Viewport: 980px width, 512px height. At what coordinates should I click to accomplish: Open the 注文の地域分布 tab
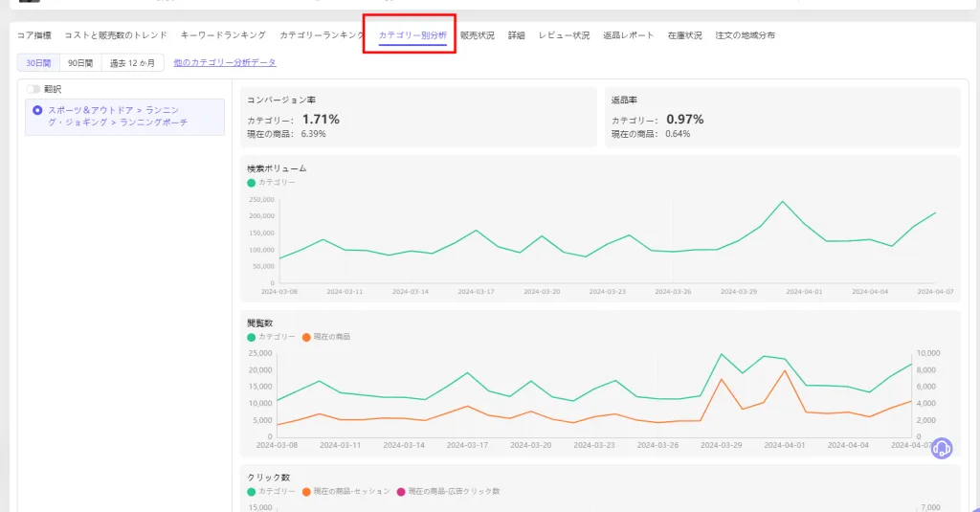pyautogui.click(x=745, y=35)
